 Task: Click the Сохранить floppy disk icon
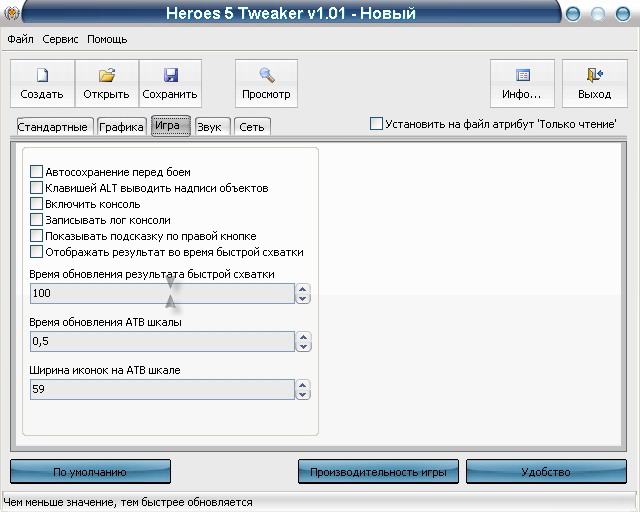coord(171,75)
